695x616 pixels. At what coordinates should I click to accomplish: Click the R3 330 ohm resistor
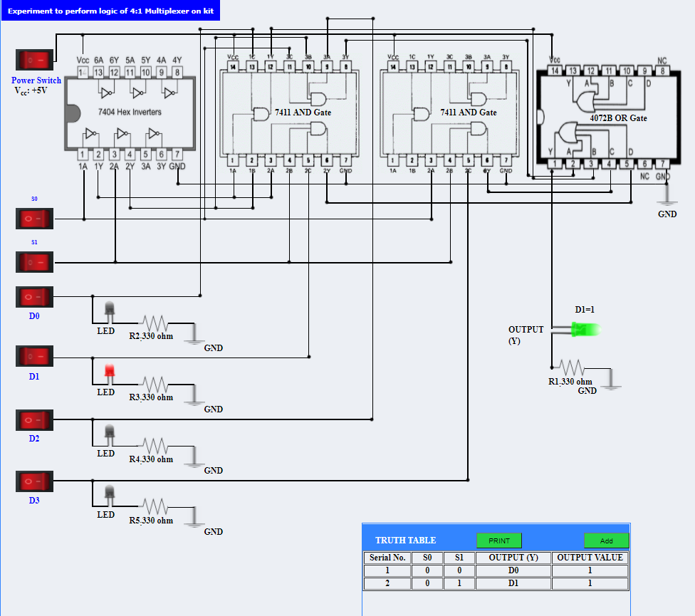(155, 385)
